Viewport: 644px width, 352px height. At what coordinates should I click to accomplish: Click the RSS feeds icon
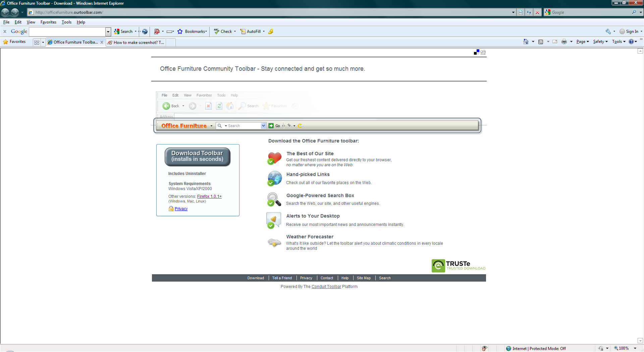[x=541, y=42]
